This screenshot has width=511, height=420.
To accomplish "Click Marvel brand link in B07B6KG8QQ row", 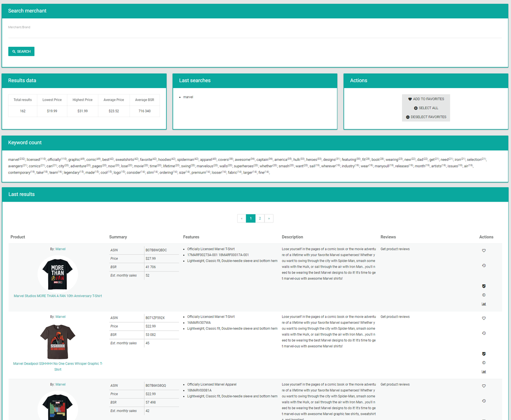I will tap(60, 384).
